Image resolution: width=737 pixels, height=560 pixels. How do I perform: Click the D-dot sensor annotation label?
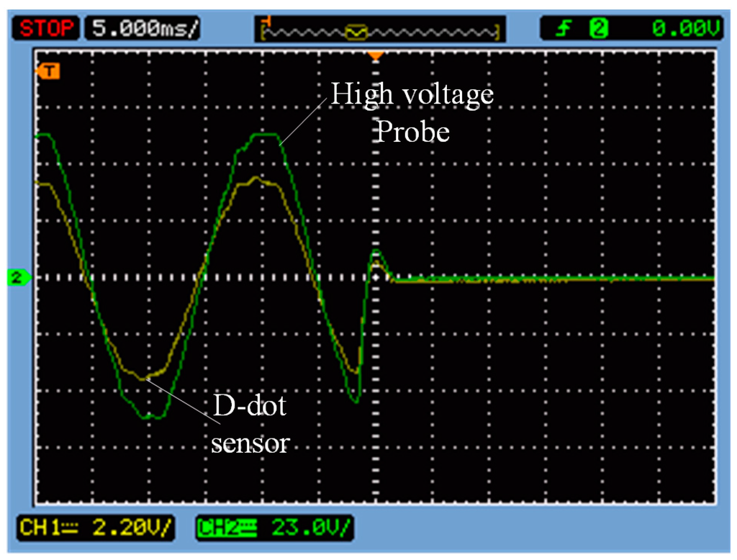(250, 424)
